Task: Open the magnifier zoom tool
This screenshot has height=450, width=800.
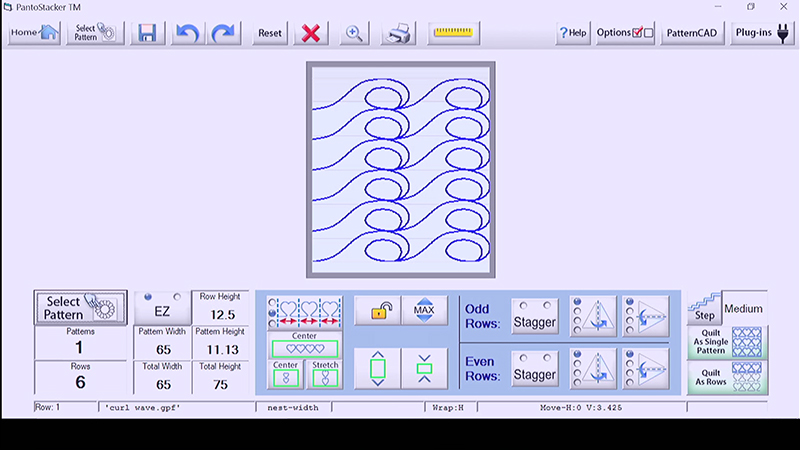Action: pos(353,32)
